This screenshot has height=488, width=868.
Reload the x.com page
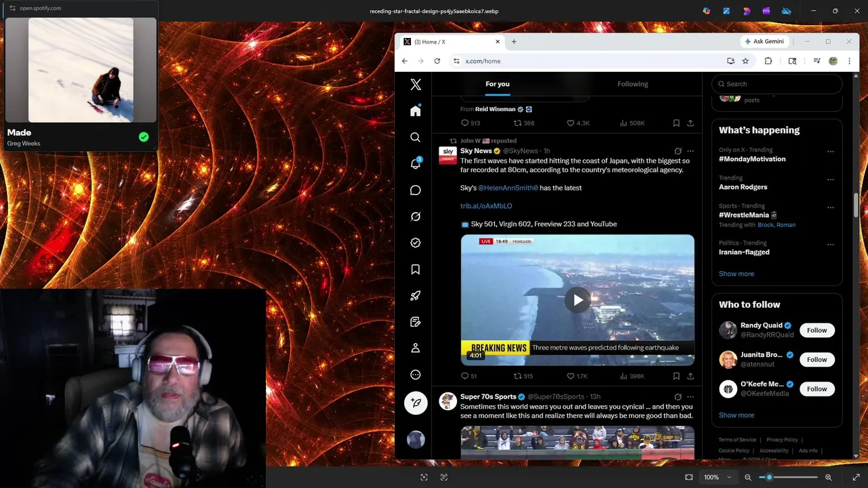point(437,61)
